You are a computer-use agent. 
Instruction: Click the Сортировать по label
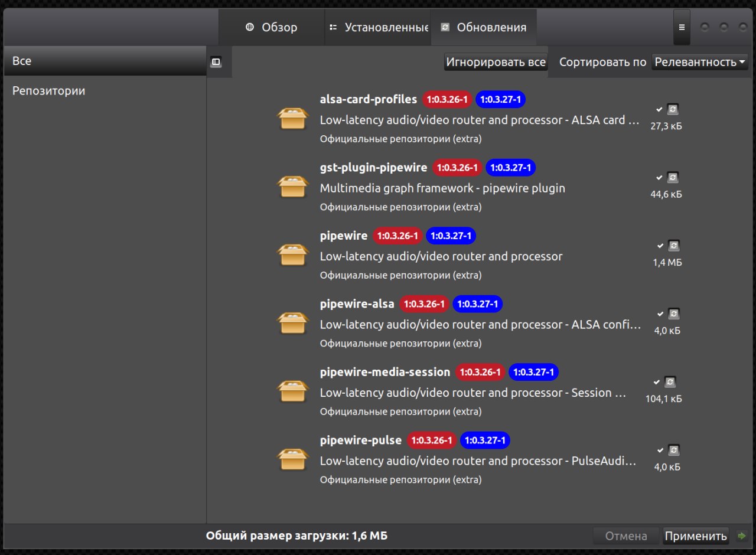click(x=602, y=62)
